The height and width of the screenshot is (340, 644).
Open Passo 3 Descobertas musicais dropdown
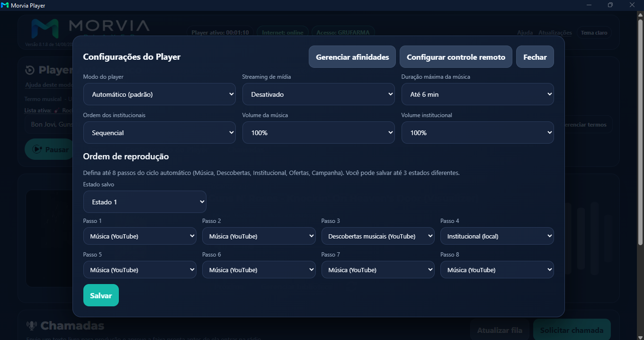click(378, 236)
